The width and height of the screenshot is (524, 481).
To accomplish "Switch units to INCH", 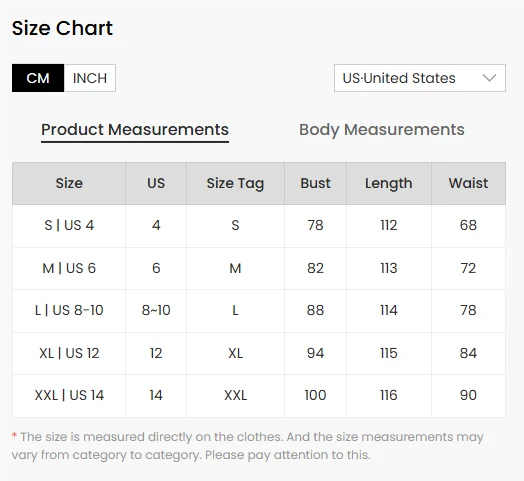I will (x=90, y=78).
